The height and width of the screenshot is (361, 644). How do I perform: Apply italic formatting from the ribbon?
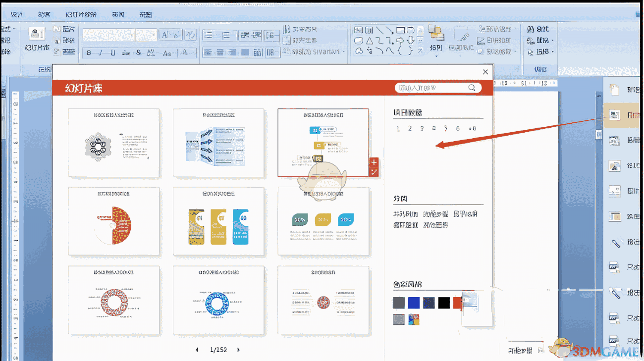coord(101,52)
